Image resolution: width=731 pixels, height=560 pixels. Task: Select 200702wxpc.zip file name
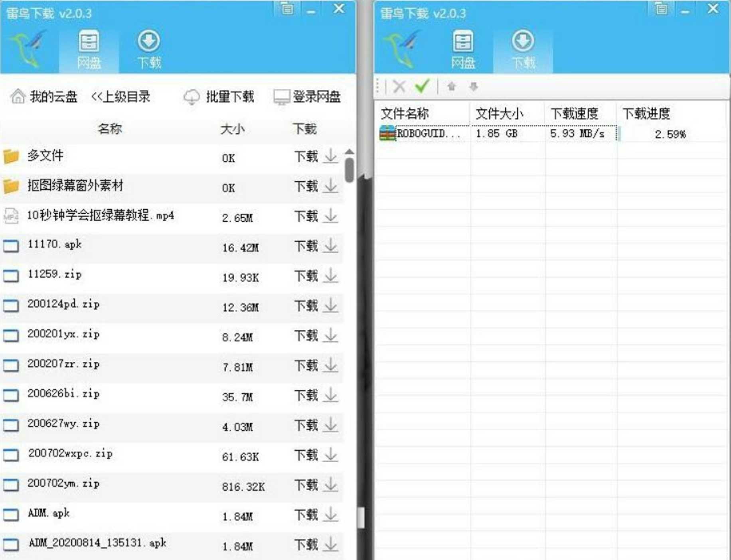pos(70,454)
